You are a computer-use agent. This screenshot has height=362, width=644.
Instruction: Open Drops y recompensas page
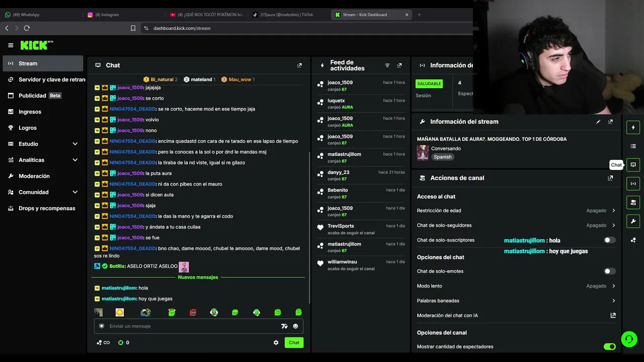pos(43,208)
